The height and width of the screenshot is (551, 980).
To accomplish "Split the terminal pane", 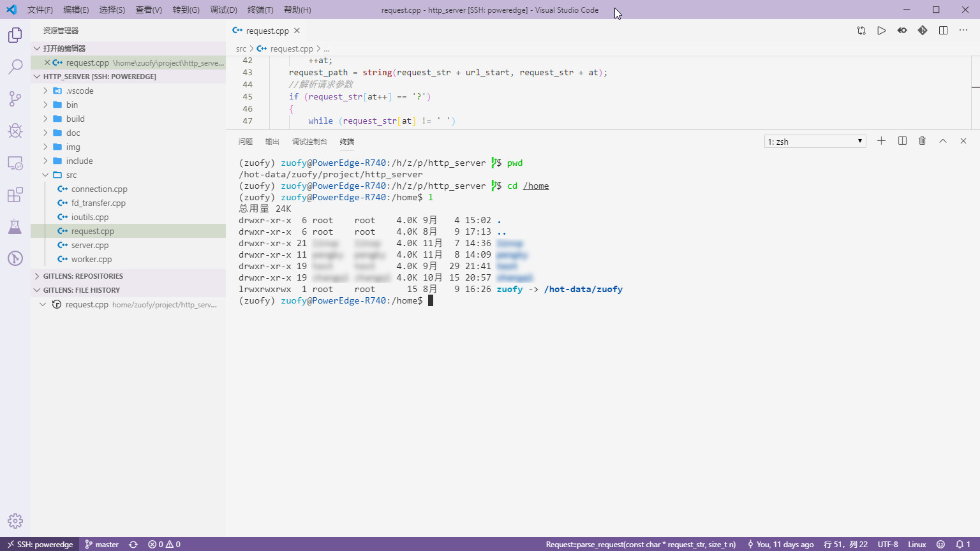I will 902,141.
